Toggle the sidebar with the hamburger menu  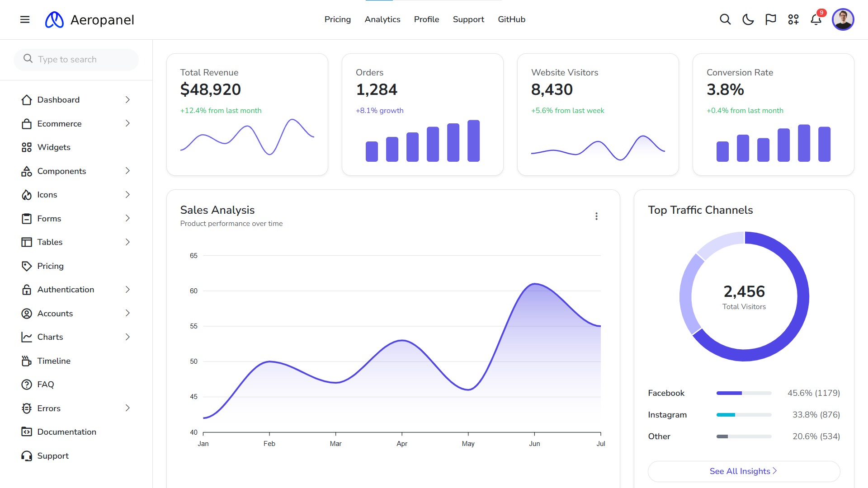[25, 19]
